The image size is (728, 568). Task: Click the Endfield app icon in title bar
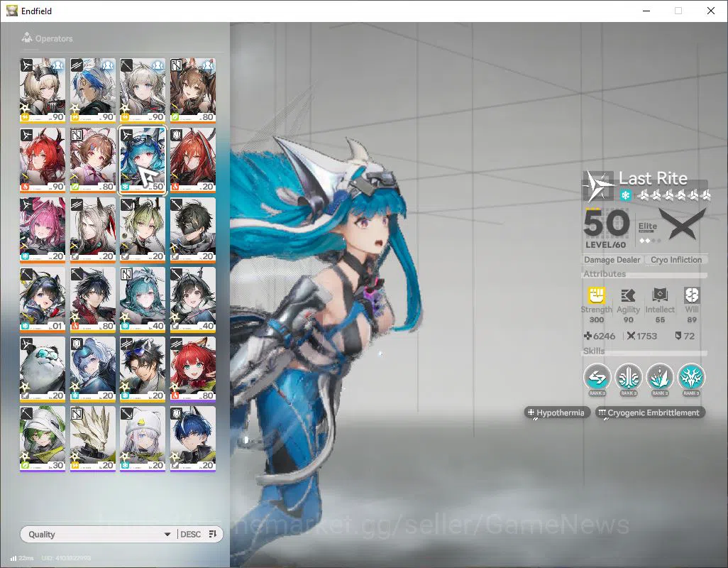click(x=12, y=10)
